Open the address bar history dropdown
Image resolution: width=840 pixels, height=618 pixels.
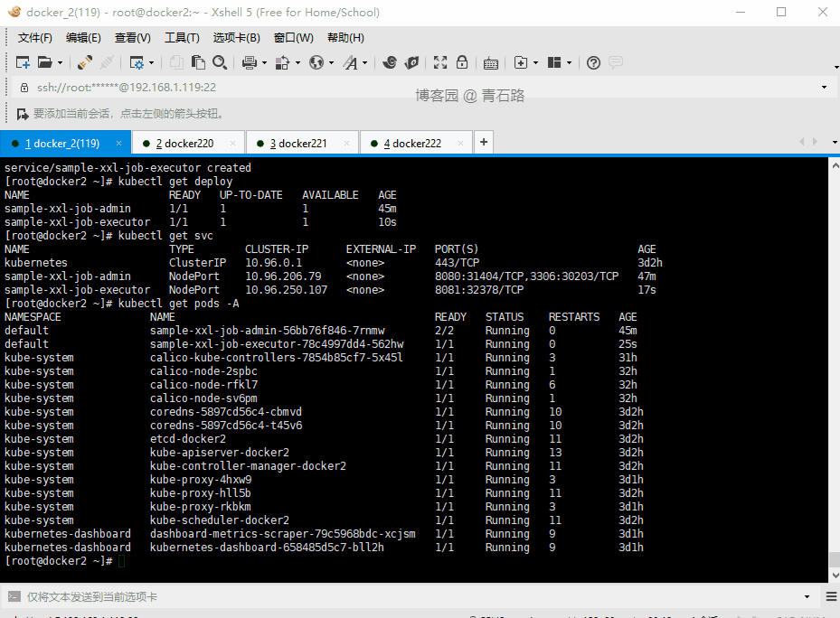tap(824, 88)
